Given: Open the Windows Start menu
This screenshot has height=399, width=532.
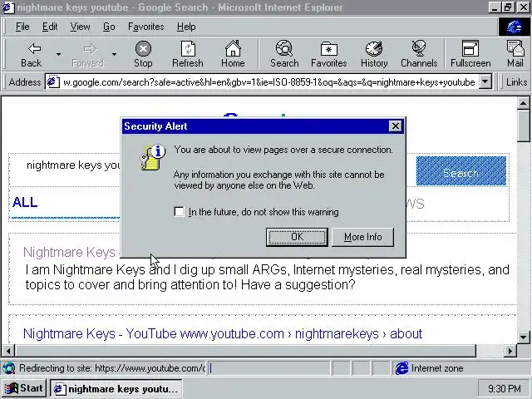Looking at the screenshot, I should (24, 388).
